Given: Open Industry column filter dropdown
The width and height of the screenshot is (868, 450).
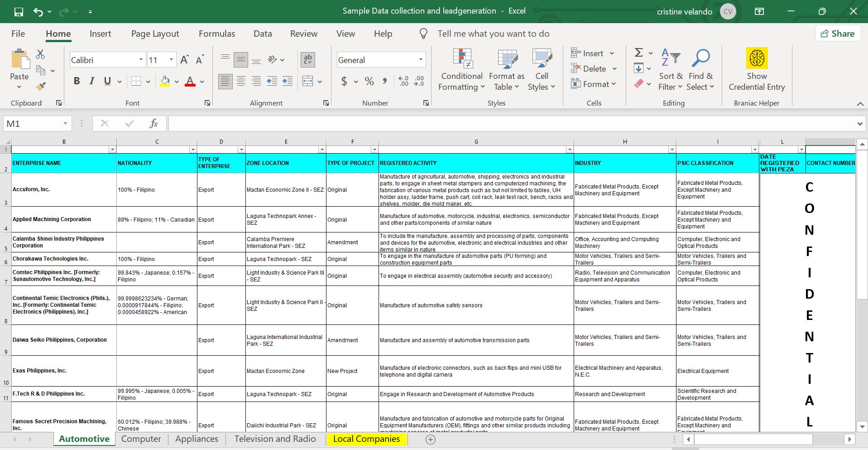Looking at the screenshot, I should [x=672, y=150].
